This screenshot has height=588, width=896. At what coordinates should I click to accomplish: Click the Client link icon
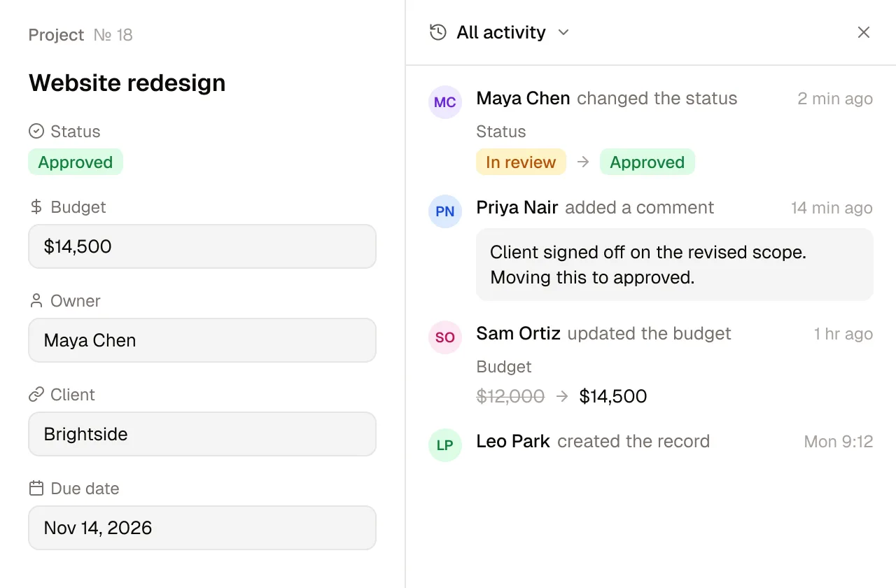36,395
